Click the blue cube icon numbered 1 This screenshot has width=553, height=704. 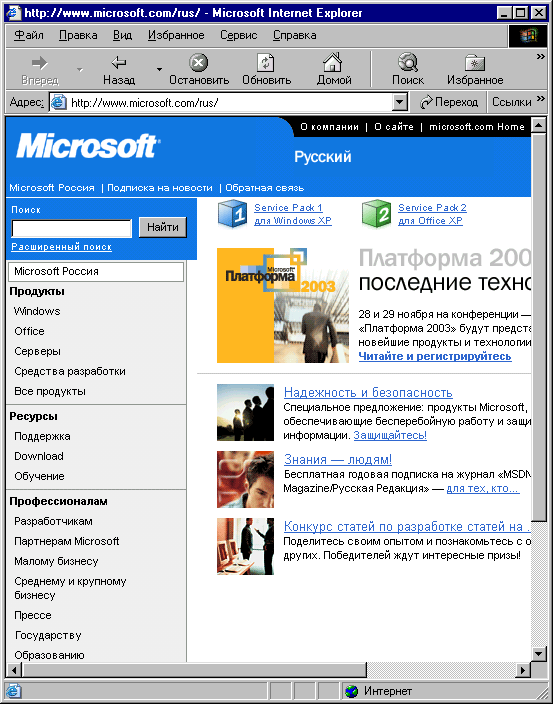[x=233, y=214]
